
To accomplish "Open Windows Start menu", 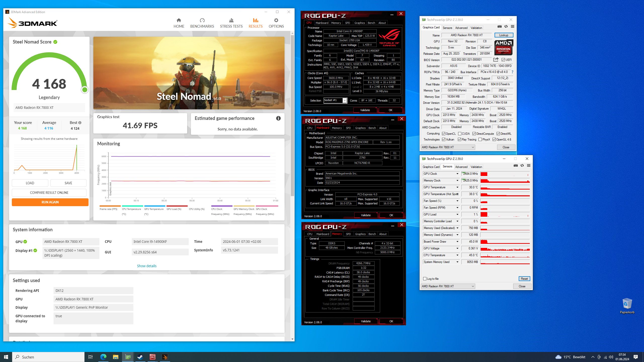I will (x=6, y=357).
